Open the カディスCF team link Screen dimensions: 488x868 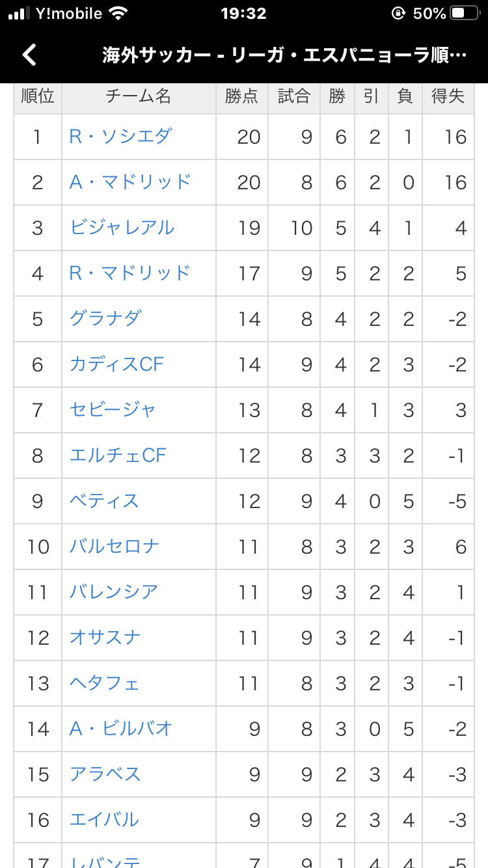point(116,364)
